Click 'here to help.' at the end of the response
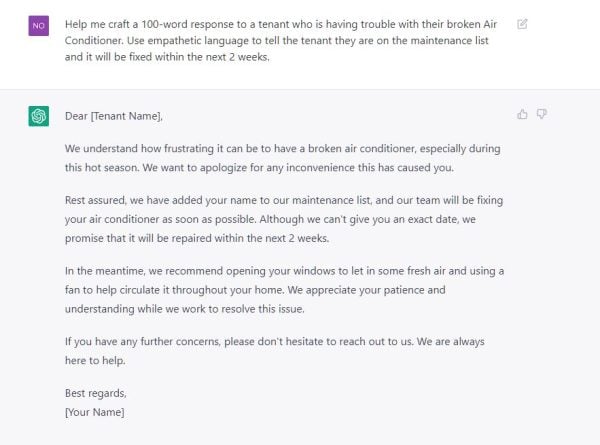Screen dimensions: 600x445 [97, 360]
